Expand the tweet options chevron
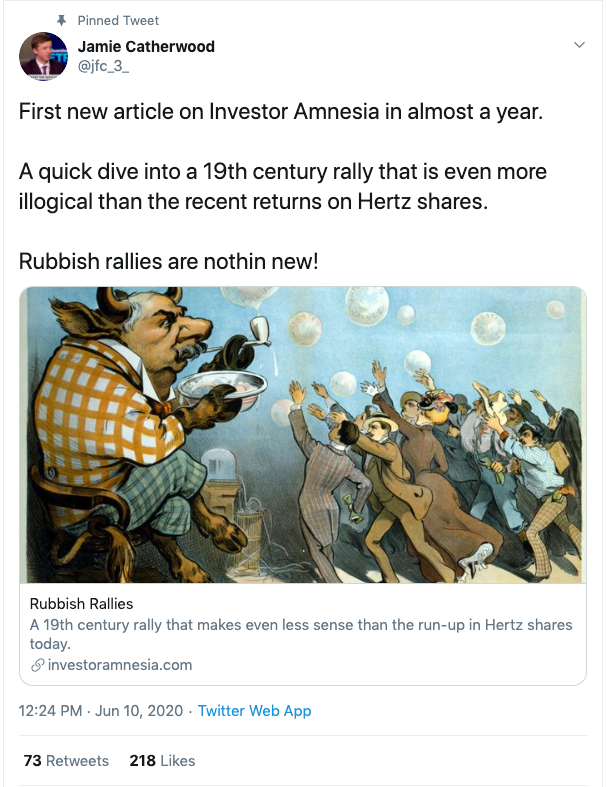 (x=579, y=45)
